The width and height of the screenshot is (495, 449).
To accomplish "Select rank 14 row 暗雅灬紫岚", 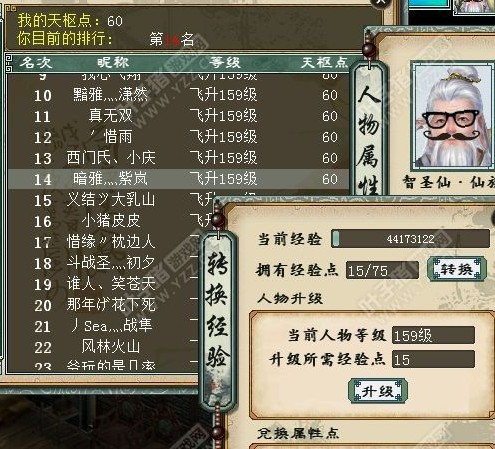I will [x=178, y=179].
